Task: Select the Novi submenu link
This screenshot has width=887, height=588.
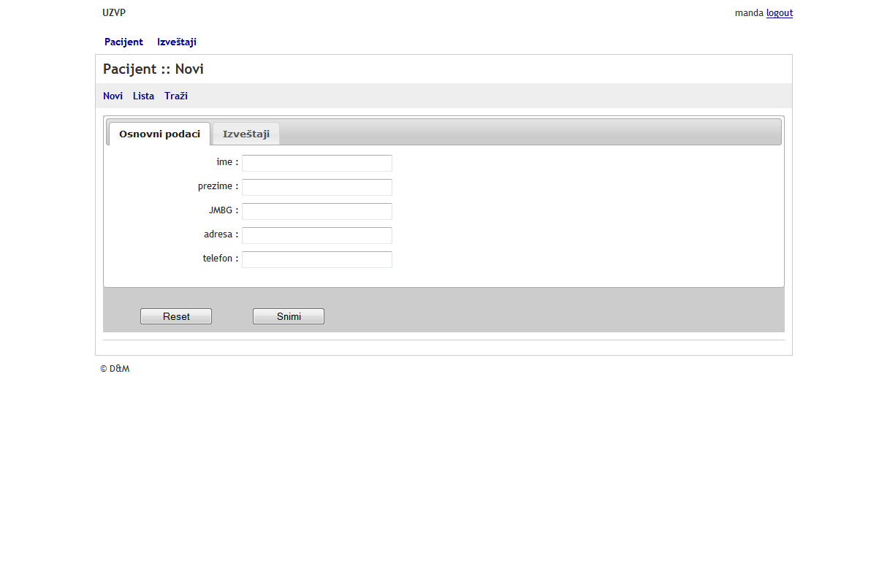Action: click(113, 96)
